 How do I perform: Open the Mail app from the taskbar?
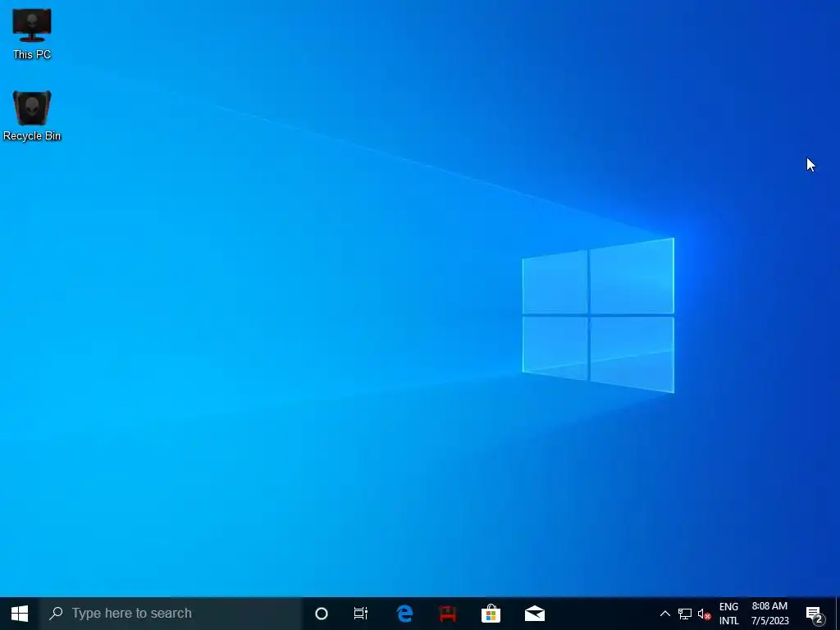click(x=535, y=614)
